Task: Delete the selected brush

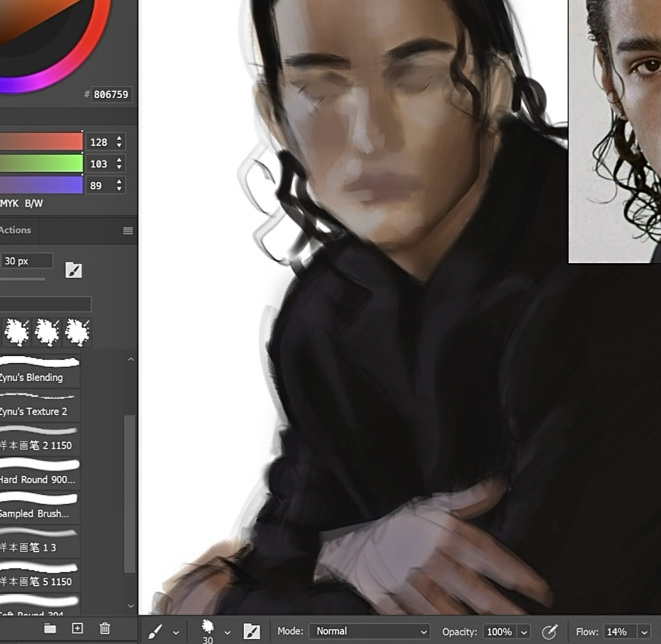Action: [105, 628]
